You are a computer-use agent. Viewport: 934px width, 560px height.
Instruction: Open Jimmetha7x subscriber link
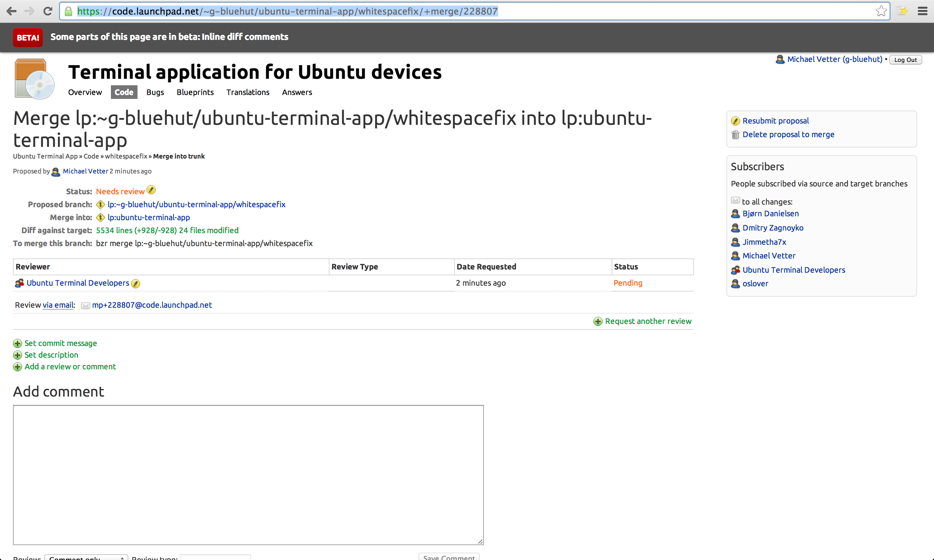point(764,242)
